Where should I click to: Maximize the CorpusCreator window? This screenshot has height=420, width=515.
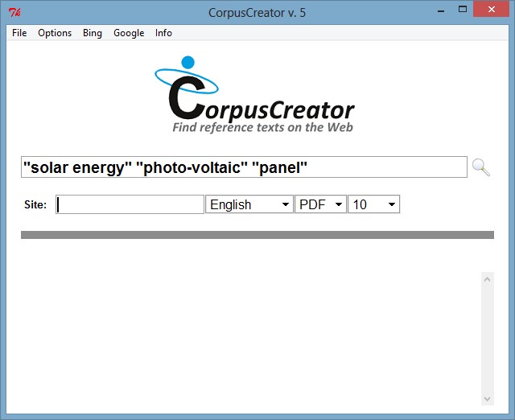click(x=463, y=9)
